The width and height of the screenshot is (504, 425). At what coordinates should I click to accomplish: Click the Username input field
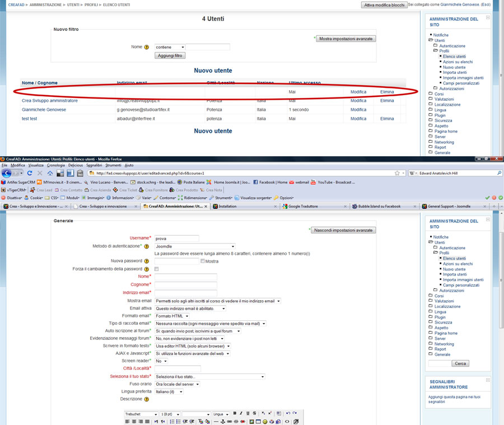tap(177, 239)
